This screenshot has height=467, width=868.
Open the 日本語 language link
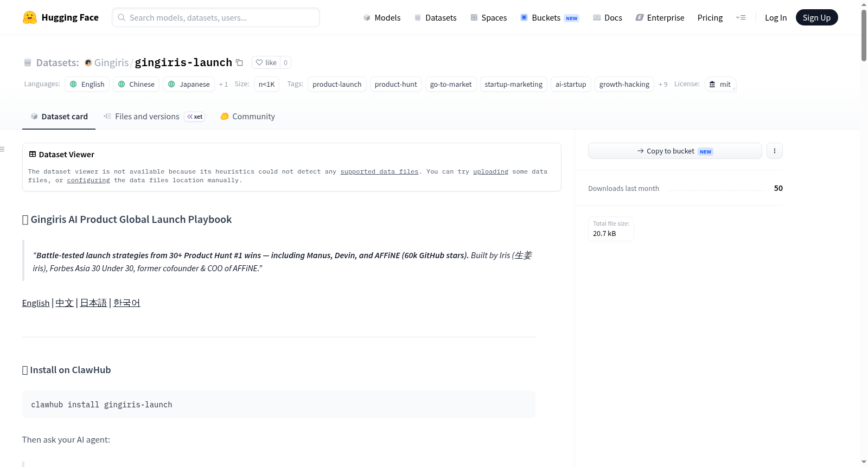(93, 303)
